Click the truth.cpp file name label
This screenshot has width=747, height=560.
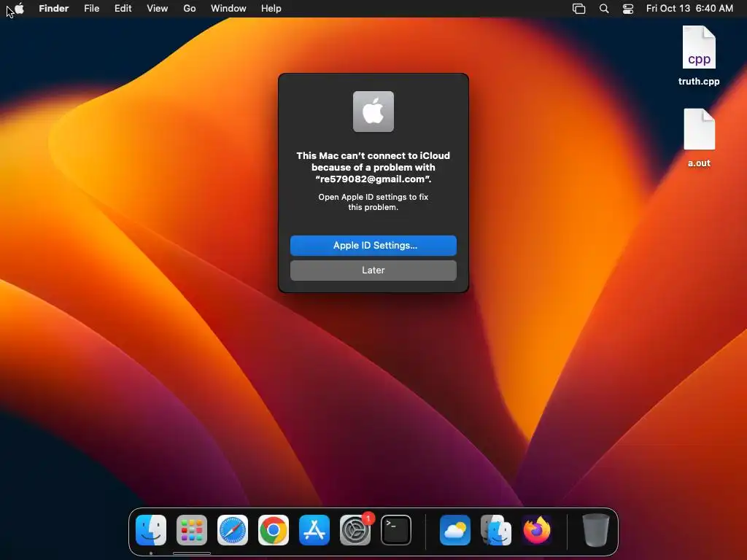699,82
